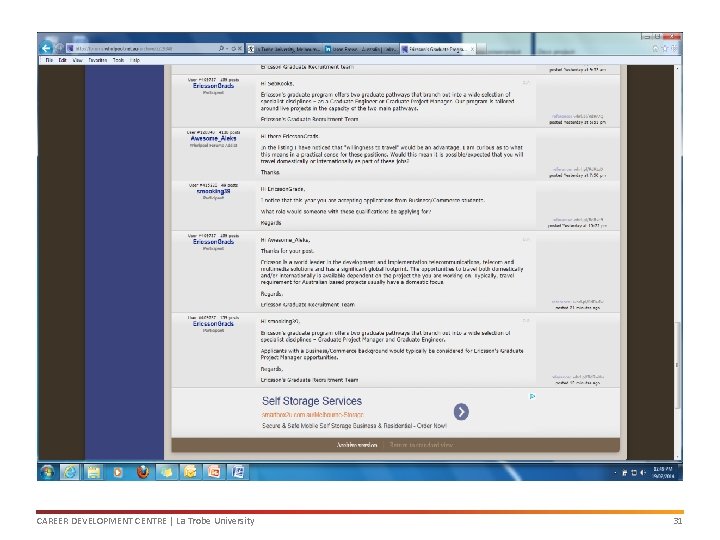The height and width of the screenshot is (540, 720).
Task: Open EricssonGrads profile on the 'Hi Sebikooks' post
Action: pyautogui.click(x=214, y=86)
